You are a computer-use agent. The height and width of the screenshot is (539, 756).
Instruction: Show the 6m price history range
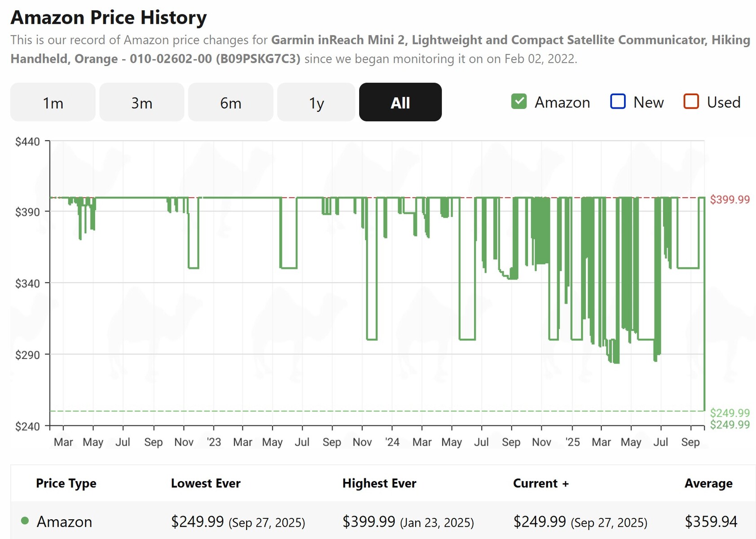click(x=230, y=102)
